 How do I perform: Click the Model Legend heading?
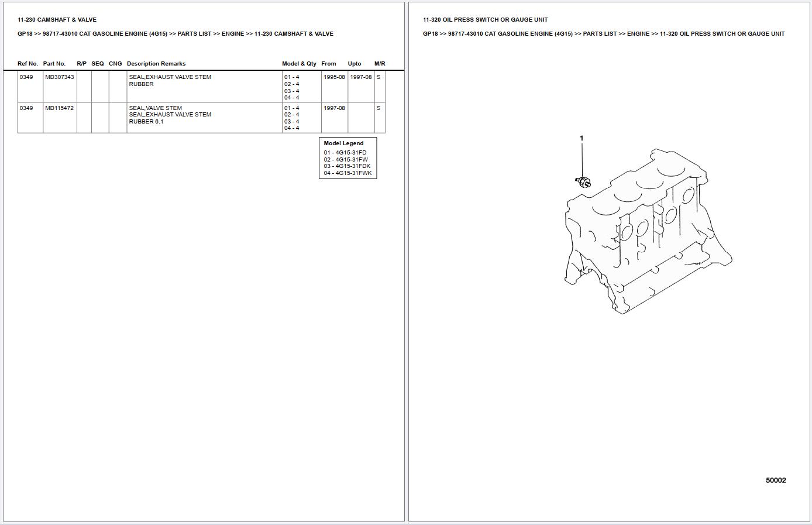(x=343, y=143)
